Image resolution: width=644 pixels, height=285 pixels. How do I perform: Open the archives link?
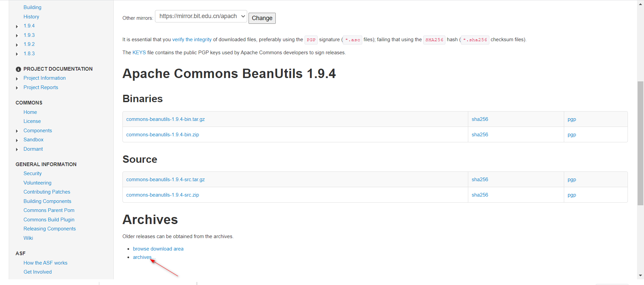pos(143,257)
